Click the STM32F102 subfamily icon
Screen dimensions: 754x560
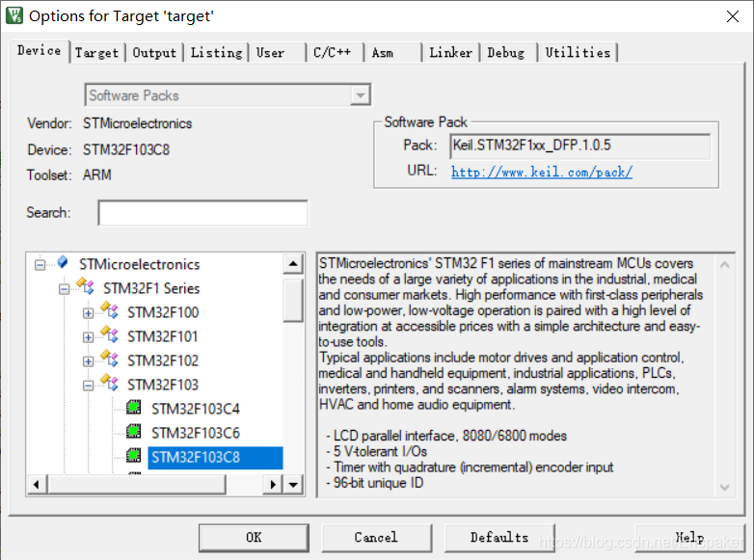click(x=110, y=359)
